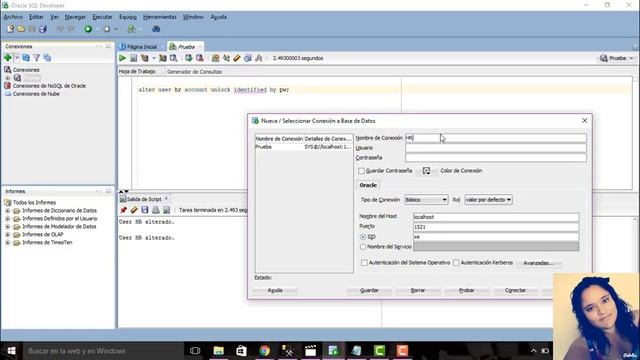The width and height of the screenshot is (640, 360).
Task: Click the green plus New Connection icon
Action: click(x=8, y=58)
